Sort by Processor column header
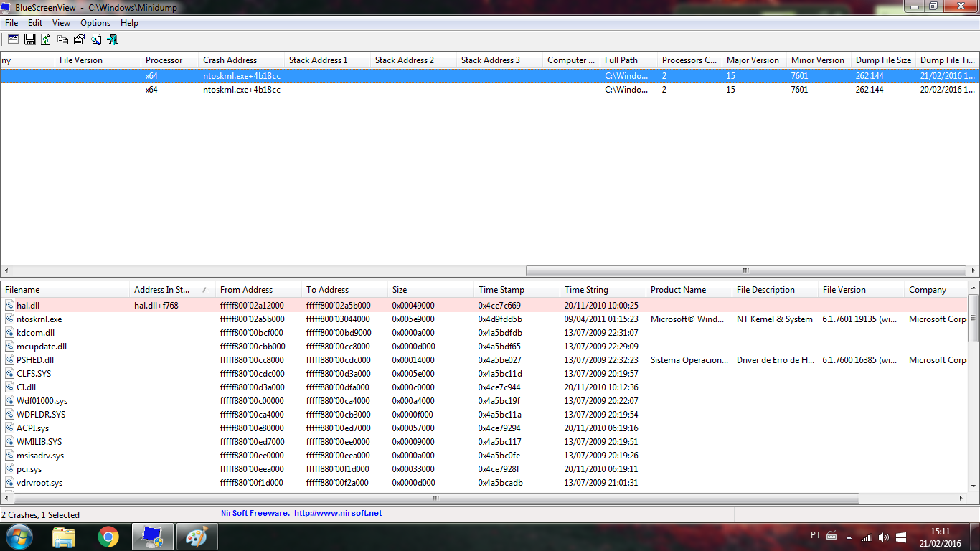The width and height of the screenshot is (980, 551). tap(169, 60)
